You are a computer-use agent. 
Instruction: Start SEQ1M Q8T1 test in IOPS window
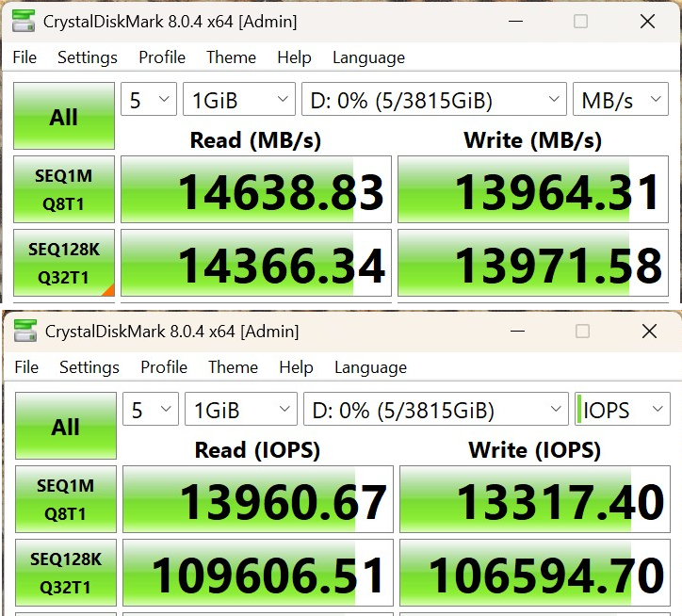[66, 499]
